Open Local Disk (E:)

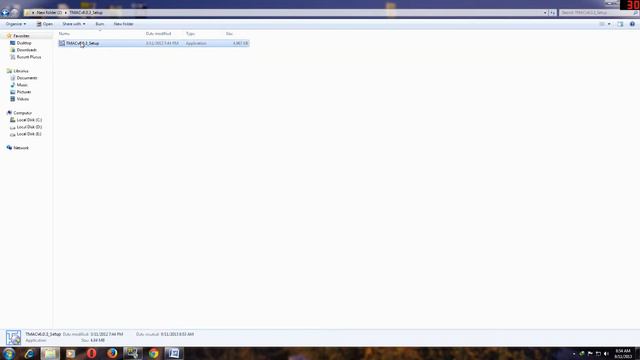(x=29, y=134)
